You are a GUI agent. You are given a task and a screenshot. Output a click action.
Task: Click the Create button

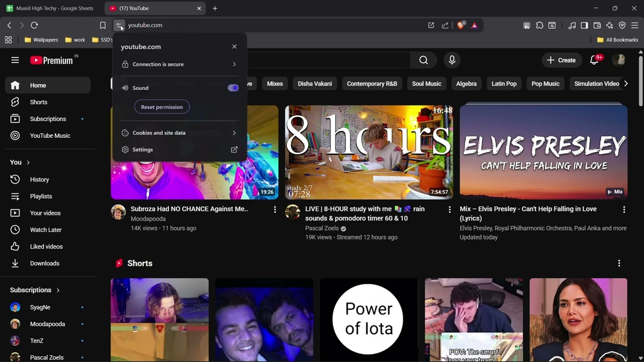click(561, 60)
